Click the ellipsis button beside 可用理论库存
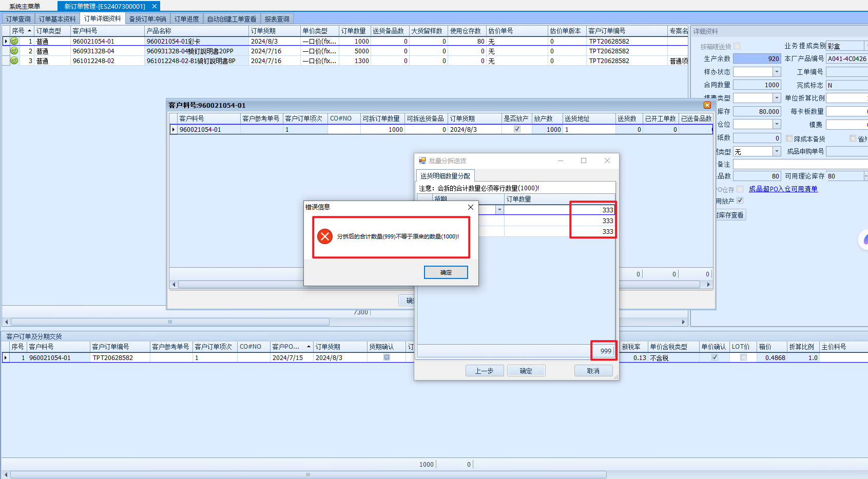Image resolution: width=868 pixels, height=479 pixels. [x=865, y=176]
